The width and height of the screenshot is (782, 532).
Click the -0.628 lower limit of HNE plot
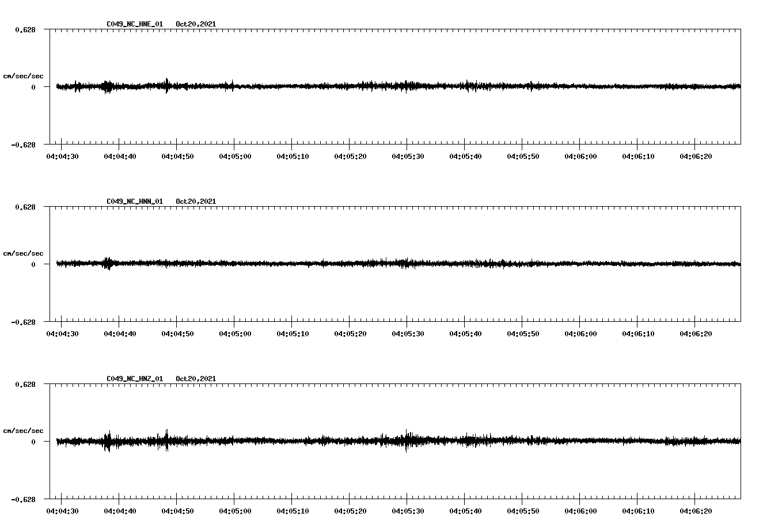(23, 145)
